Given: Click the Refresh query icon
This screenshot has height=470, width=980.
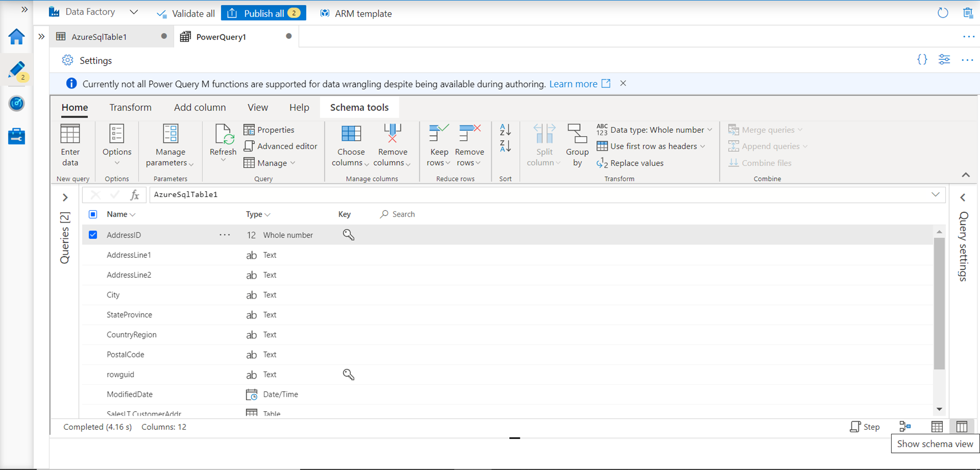Looking at the screenshot, I should 223,135.
